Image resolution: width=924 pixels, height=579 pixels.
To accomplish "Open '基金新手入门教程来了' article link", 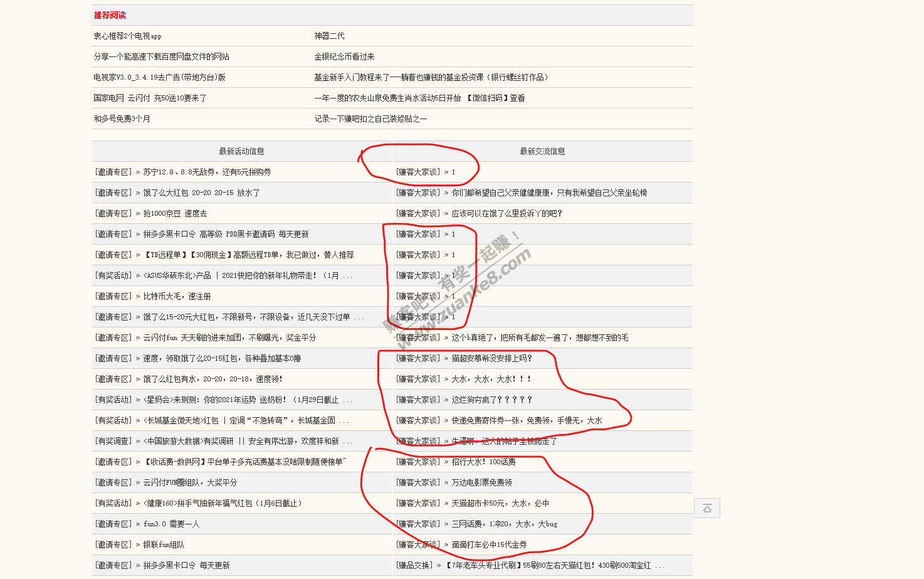I will click(x=433, y=78).
